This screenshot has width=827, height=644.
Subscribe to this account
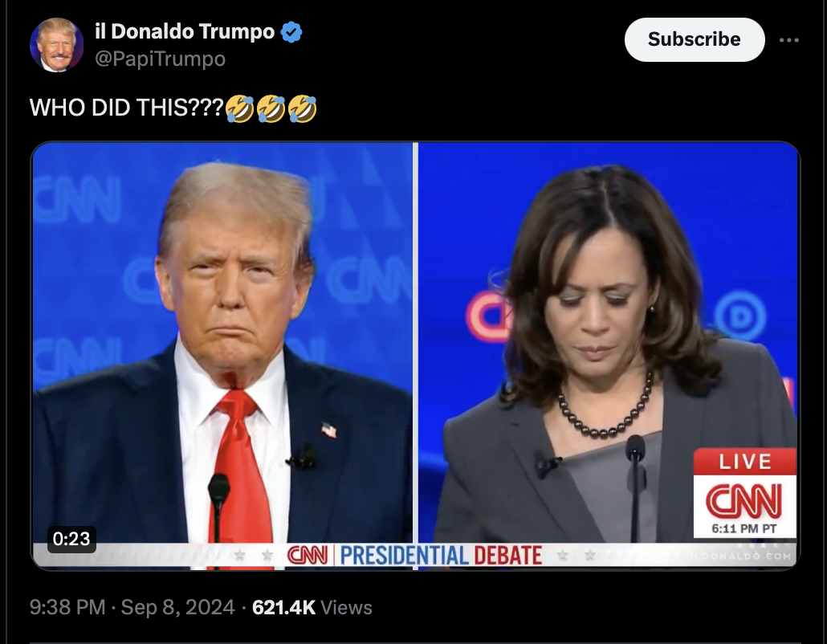pyautogui.click(x=694, y=39)
